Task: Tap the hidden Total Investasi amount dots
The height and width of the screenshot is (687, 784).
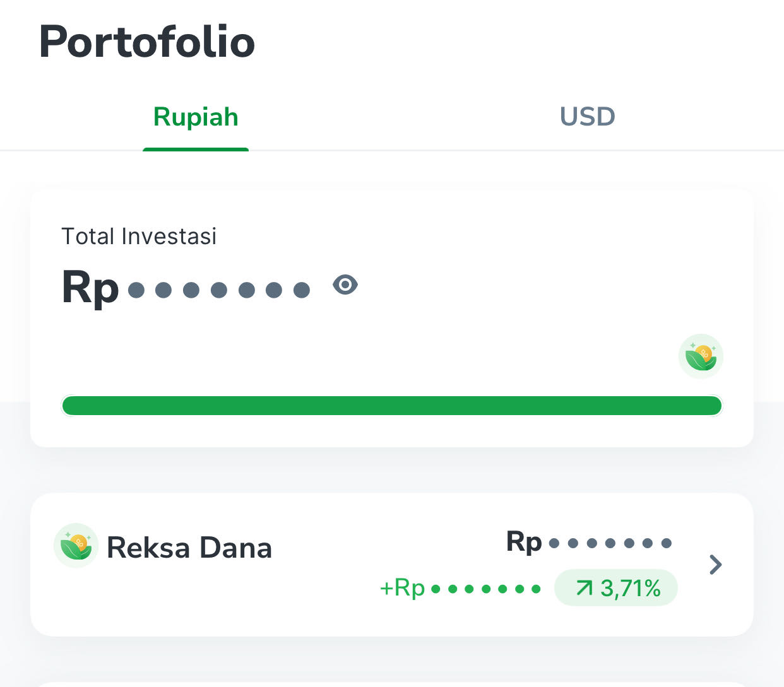Action: [x=219, y=290]
